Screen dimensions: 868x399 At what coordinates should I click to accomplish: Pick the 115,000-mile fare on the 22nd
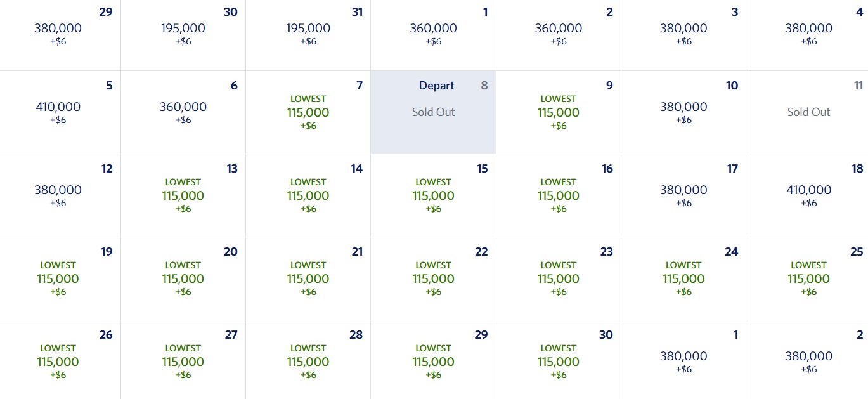click(x=433, y=278)
